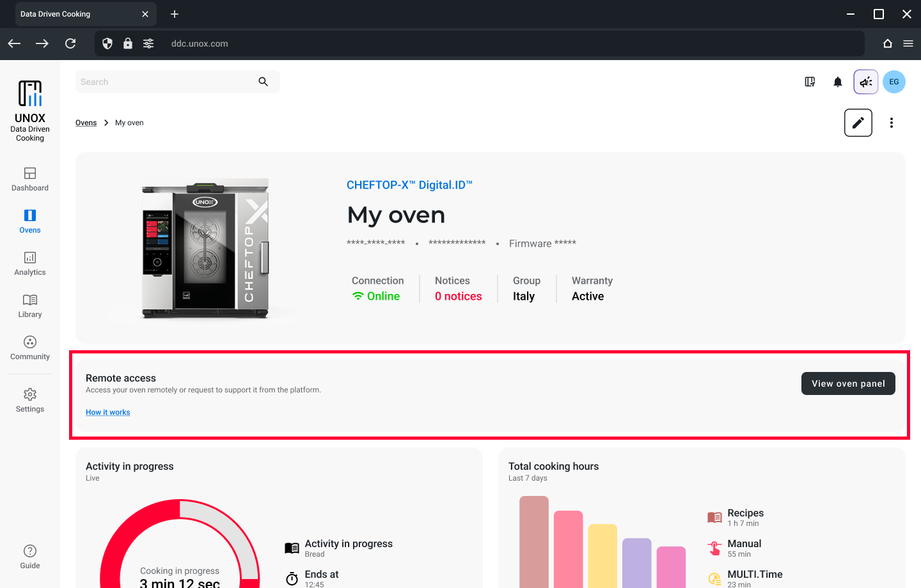921x588 pixels.
Task: Open Settings from the sidebar
Action: 30,400
